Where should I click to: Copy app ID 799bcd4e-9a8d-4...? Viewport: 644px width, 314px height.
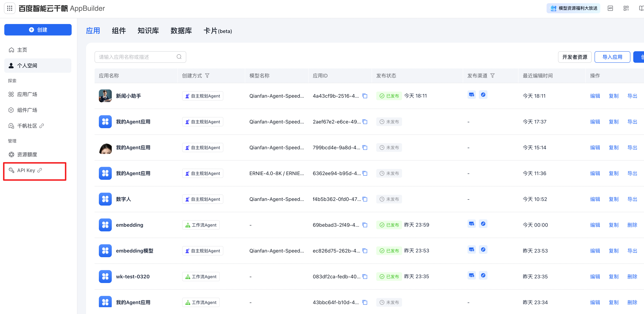[x=365, y=147]
